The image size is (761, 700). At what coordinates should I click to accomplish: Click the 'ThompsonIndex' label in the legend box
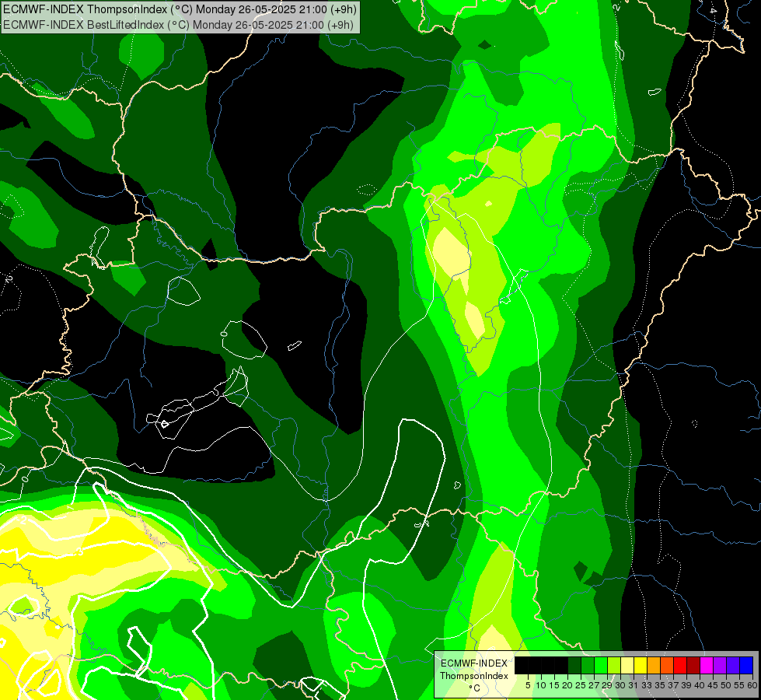pyautogui.click(x=474, y=676)
